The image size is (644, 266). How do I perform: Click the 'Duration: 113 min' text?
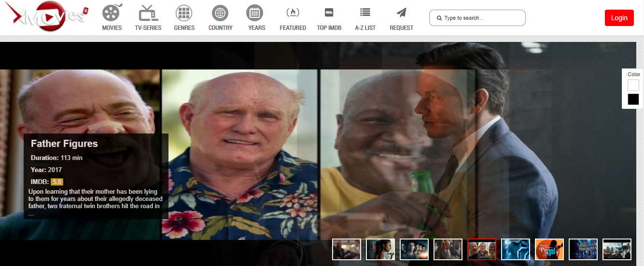pos(56,158)
